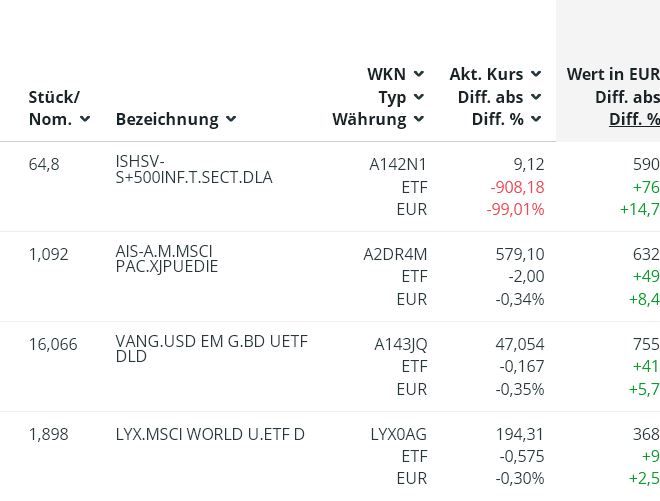Click the Akt. Kurs sort chevron
The width and height of the screenshot is (660, 501).
click(536, 74)
